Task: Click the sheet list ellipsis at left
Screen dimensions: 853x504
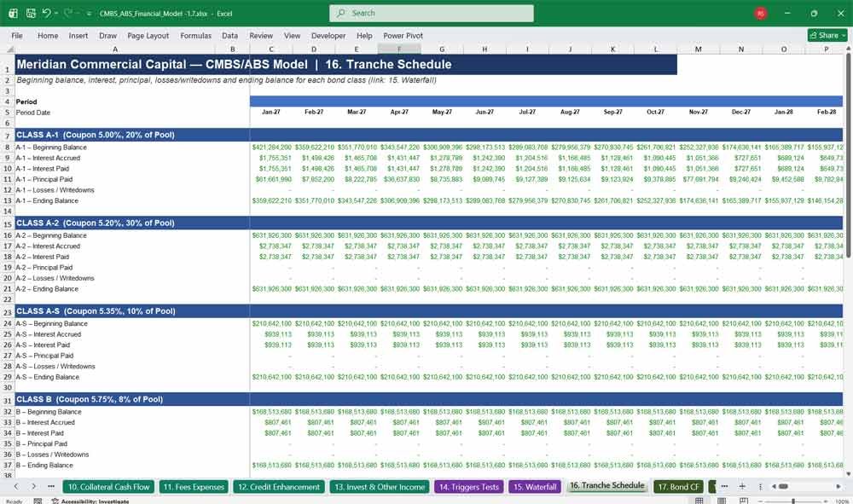Action: coord(51,487)
